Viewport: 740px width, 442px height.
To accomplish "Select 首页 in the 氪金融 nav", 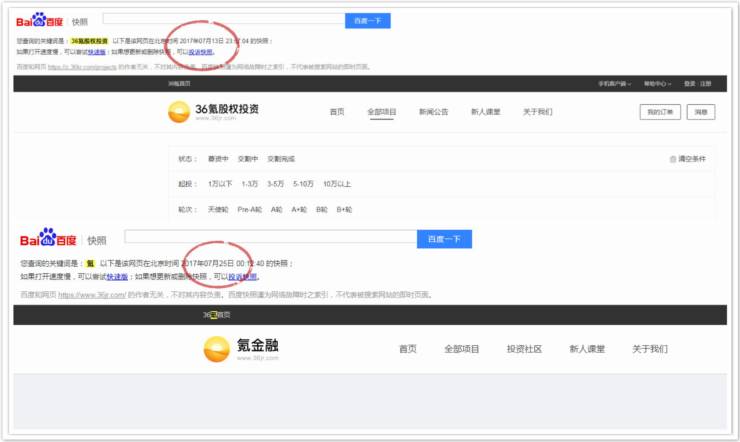I will coord(408,349).
